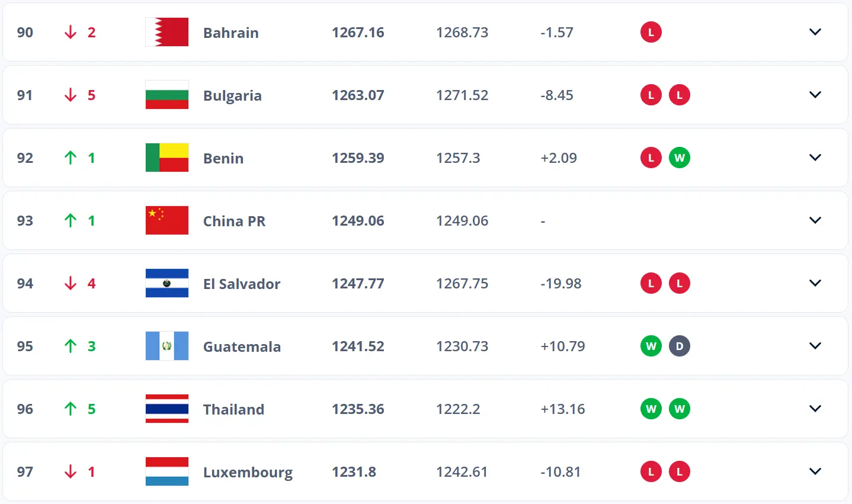852x504 pixels.
Task: Click the Guatemala flag icon
Action: [167, 346]
